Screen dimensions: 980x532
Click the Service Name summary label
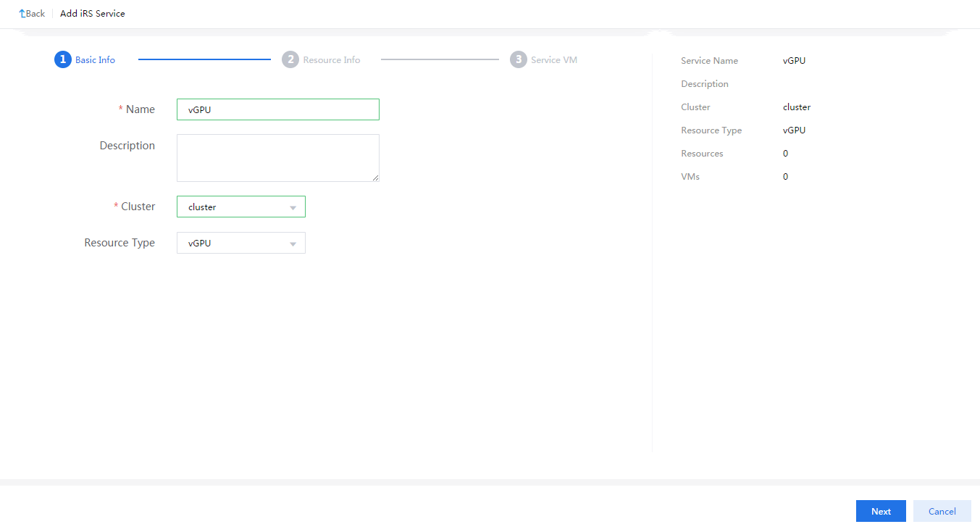[710, 61]
